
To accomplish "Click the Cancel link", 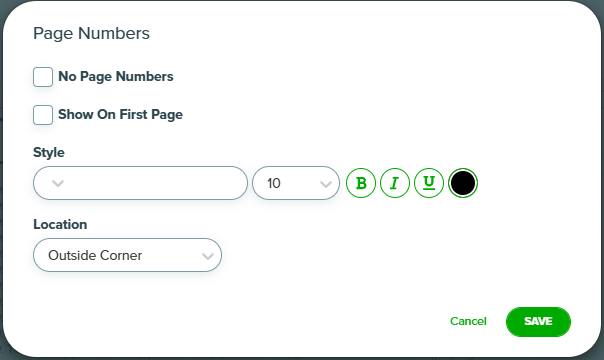I will [x=468, y=321].
